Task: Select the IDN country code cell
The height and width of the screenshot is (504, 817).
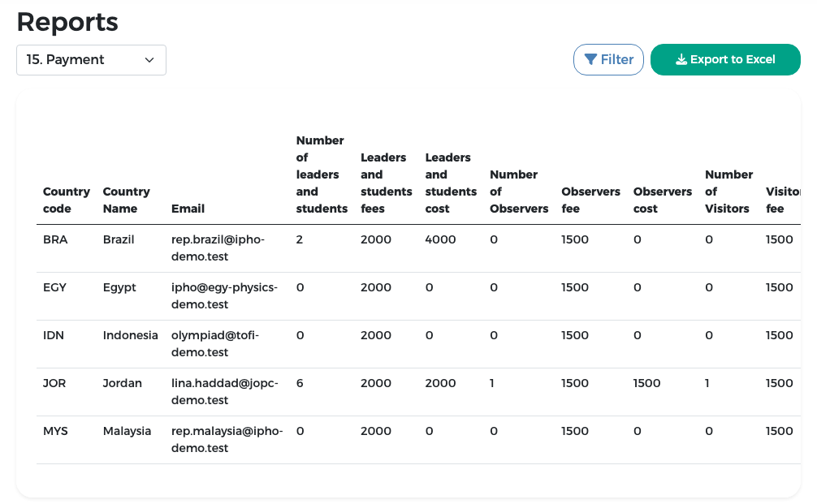Action: click(54, 335)
